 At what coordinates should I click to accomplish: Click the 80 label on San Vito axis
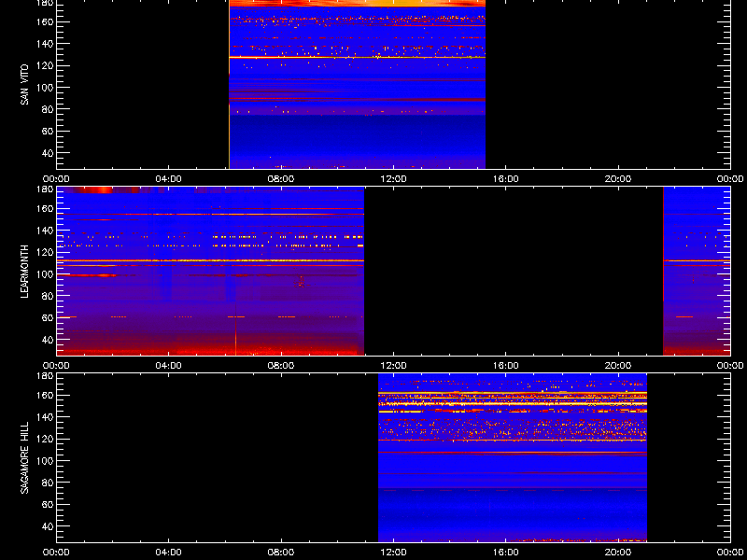pyautogui.click(x=48, y=109)
